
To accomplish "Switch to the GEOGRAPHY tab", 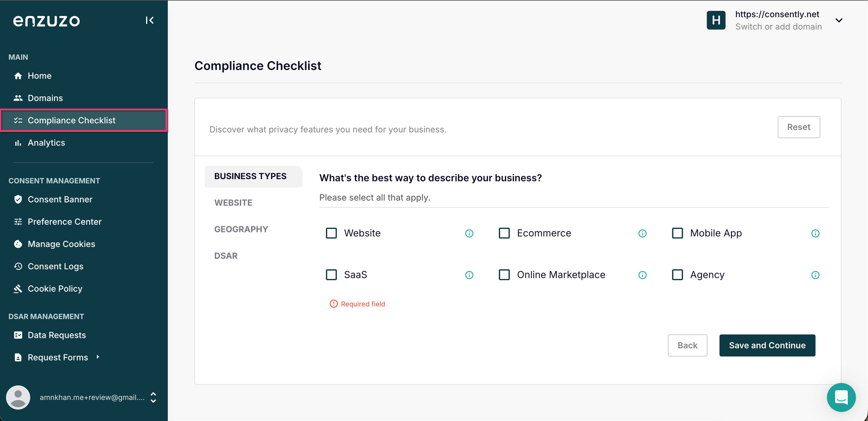I will click(241, 229).
